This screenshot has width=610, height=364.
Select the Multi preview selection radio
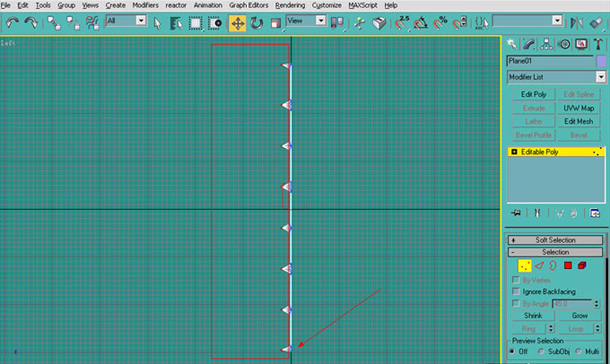(578, 351)
